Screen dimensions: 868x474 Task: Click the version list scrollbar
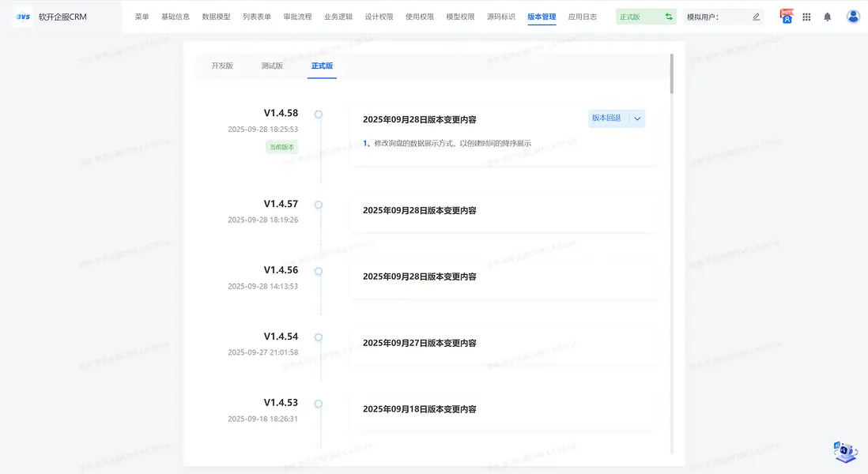click(x=672, y=73)
